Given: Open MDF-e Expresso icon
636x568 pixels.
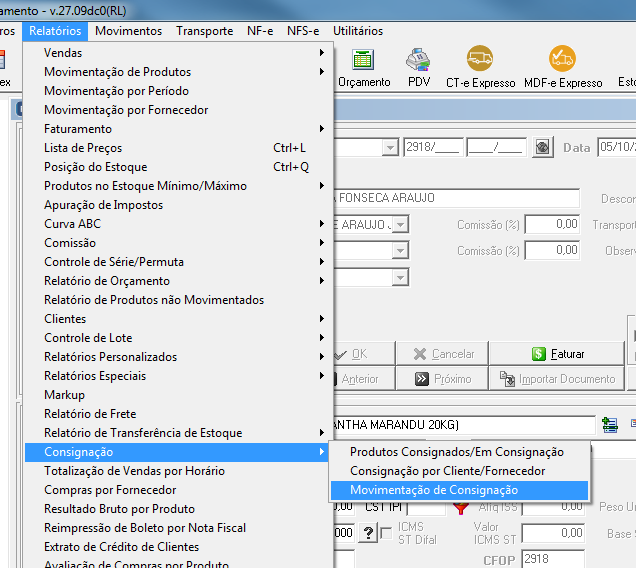Looking at the screenshot, I should tap(562, 58).
